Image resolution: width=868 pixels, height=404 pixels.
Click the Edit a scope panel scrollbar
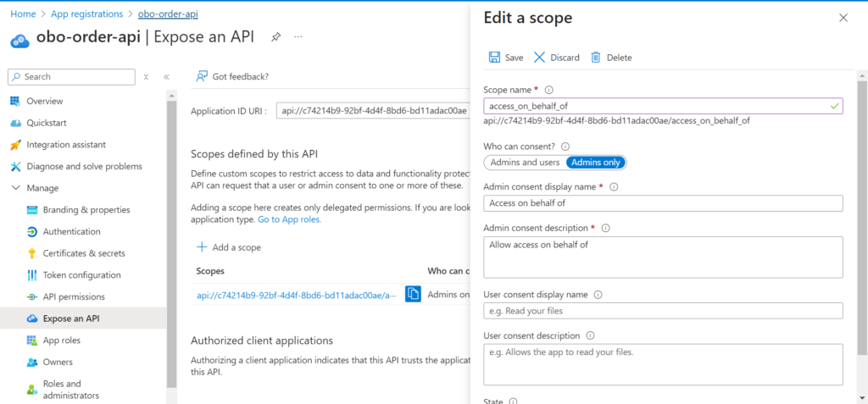click(x=862, y=217)
